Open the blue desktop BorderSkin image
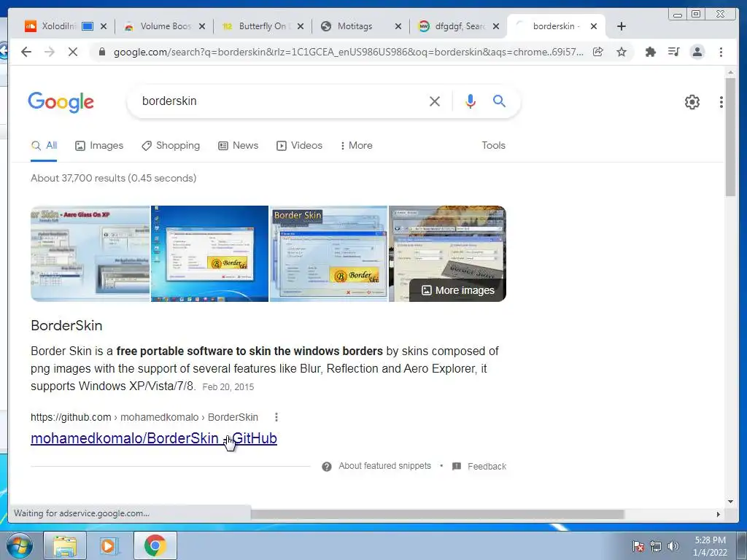Viewport: 747px width, 560px height. (209, 254)
